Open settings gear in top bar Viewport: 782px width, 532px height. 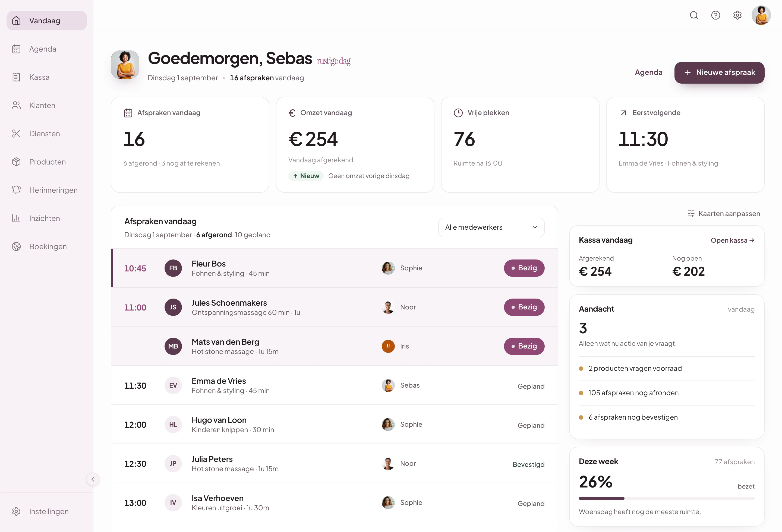[x=737, y=15]
